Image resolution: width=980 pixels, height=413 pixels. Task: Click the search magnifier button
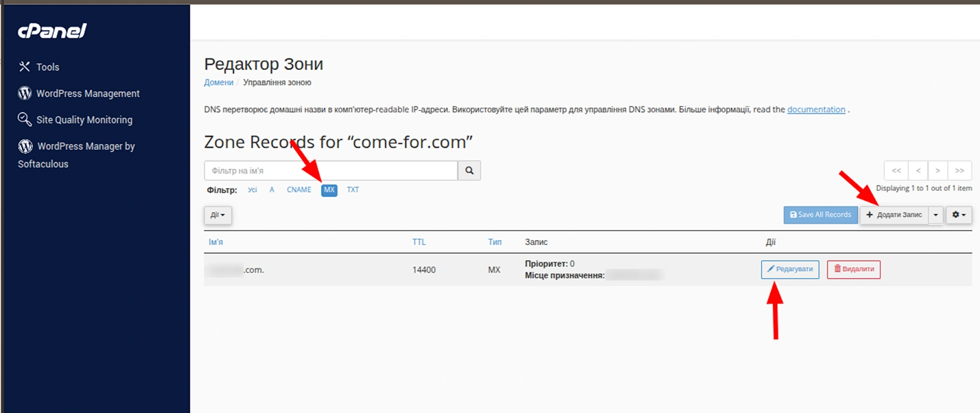pyautogui.click(x=469, y=171)
